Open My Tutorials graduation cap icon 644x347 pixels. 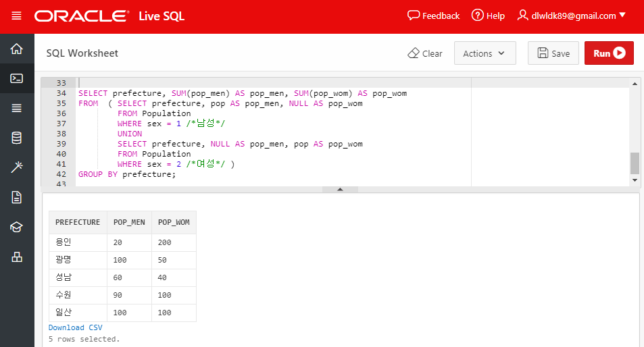pyautogui.click(x=17, y=227)
